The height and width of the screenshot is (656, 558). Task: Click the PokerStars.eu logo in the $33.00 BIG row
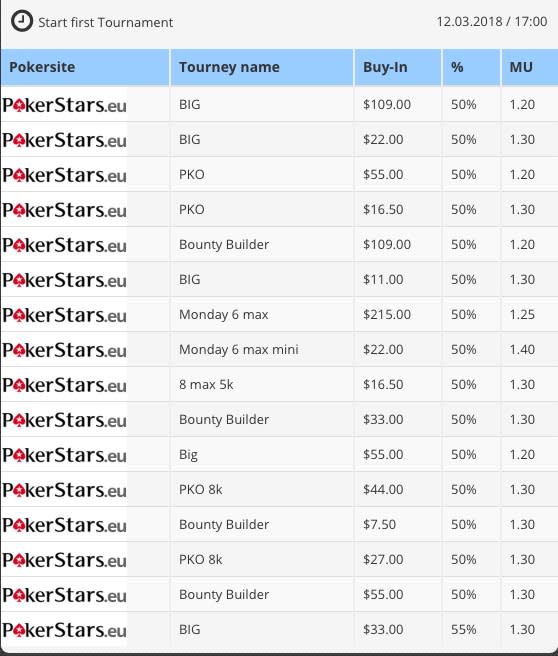(64, 630)
